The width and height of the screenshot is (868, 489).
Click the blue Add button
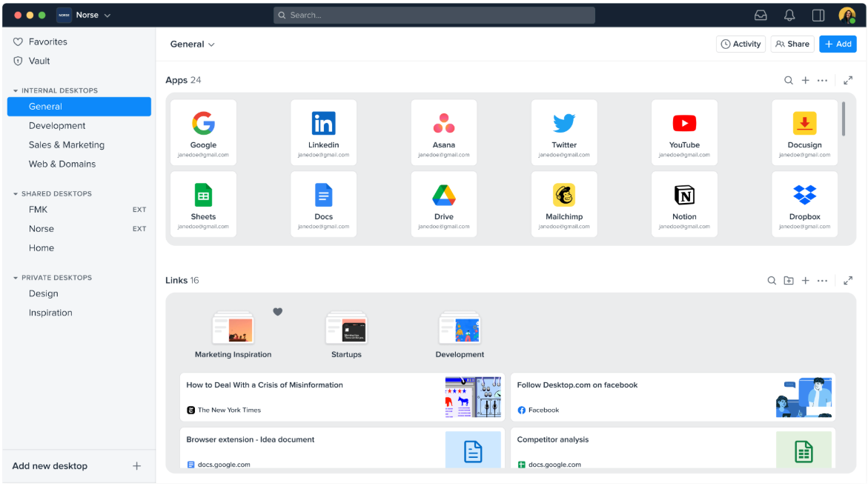click(838, 44)
